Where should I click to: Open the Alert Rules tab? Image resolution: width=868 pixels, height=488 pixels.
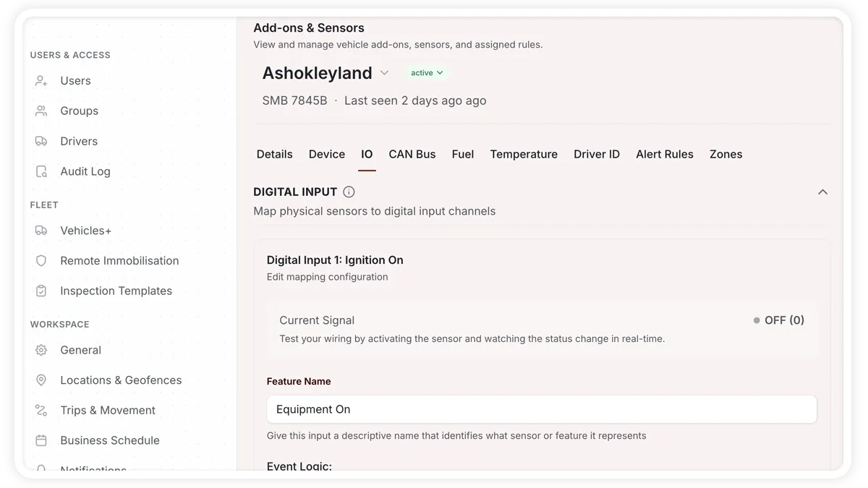[x=665, y=154]
